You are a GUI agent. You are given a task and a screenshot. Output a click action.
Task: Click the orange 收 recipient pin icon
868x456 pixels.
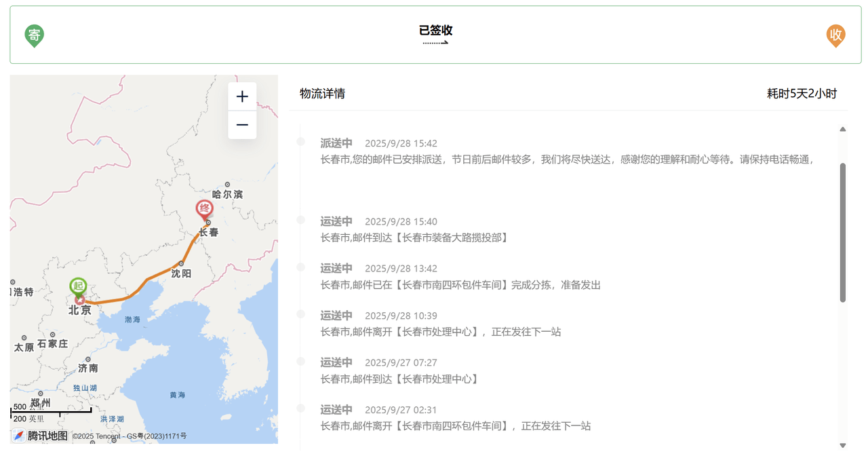(835, 35)
